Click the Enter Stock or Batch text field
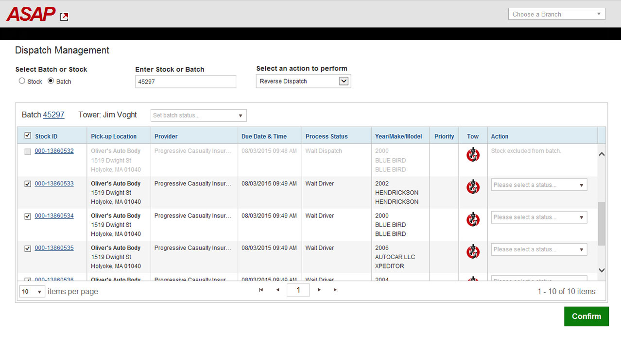The image size is (621, 364). (185, 82)
